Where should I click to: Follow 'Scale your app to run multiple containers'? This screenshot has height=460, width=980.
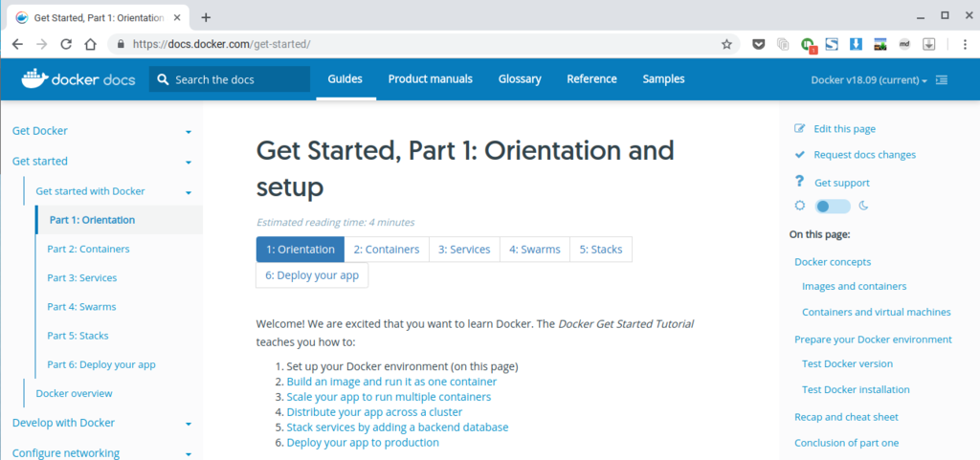click(389, 397)
